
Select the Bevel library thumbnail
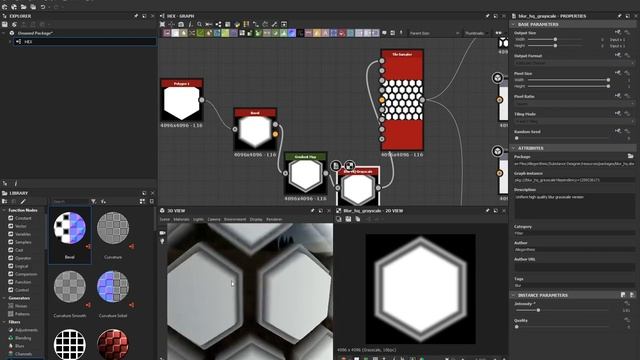click(70, 235)
